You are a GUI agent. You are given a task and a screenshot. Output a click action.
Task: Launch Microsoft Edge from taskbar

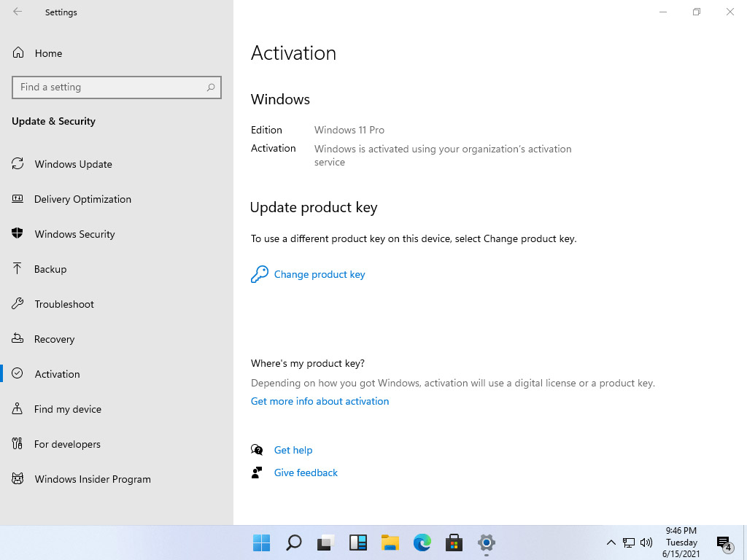point(422,542)
